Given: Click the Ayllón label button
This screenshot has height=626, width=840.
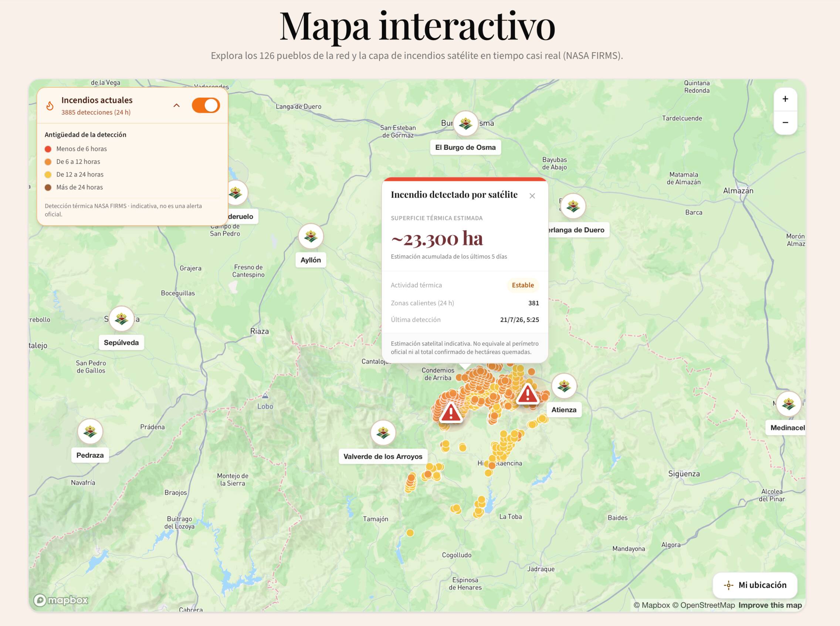Looking at the screenshot, I should tap(311, 260).
